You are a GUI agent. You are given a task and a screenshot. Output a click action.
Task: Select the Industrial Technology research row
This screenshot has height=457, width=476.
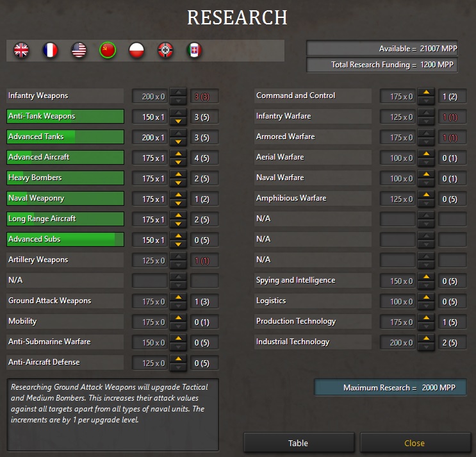pyautogui.click(x=313, y=342)
